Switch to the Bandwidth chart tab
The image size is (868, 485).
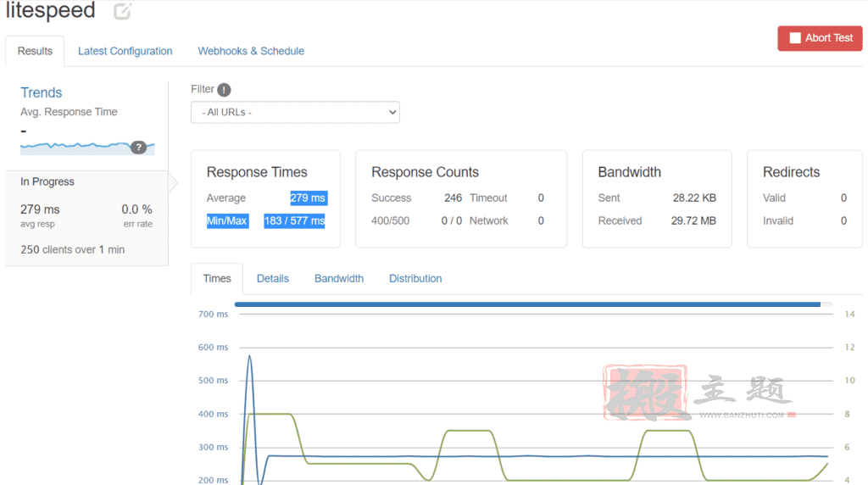pyautogui.click(x=339, y=278)
